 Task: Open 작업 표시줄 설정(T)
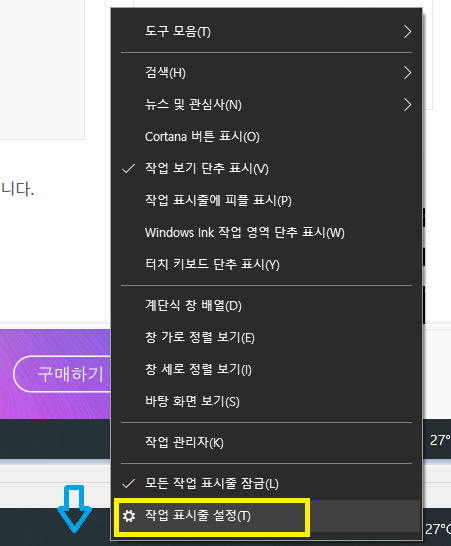[266, 516]
